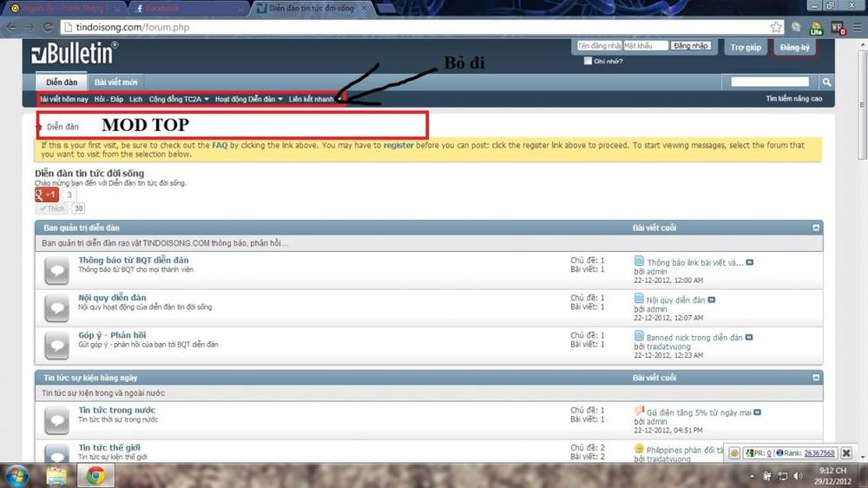Image resolution: width=868 pixels, height=488 pixels.
Task: Toggle Ghi nhớ remember-me checkbox
Action: click(x=588, y=61)
